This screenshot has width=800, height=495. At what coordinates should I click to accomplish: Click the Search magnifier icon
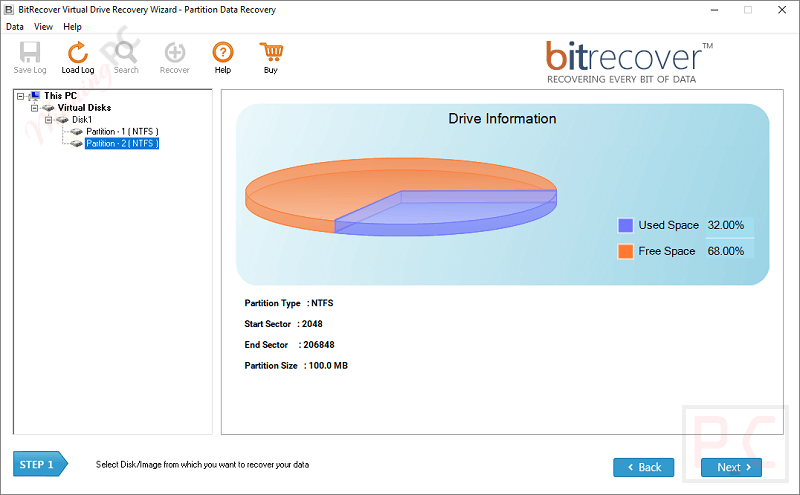tap(126, 52)
